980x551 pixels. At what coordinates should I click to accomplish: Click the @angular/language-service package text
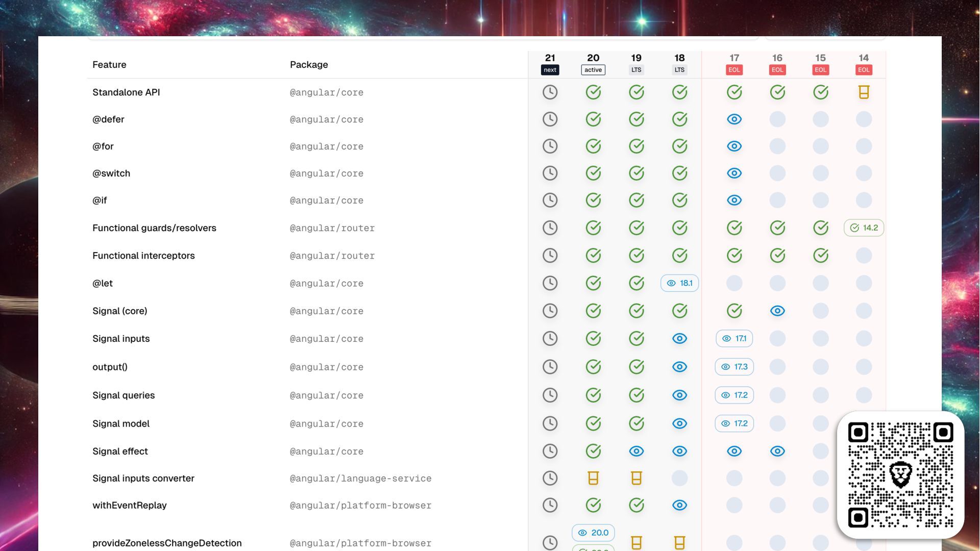(360, 479)
